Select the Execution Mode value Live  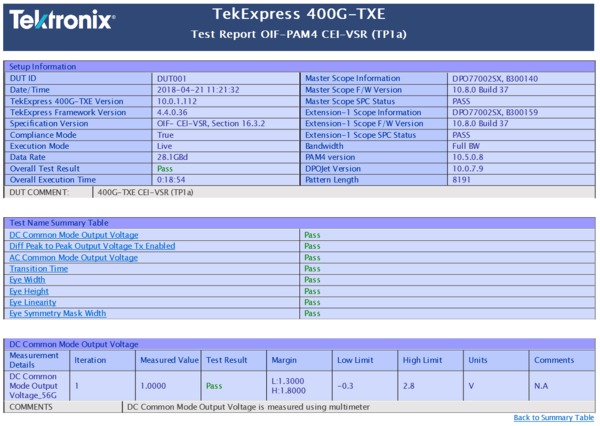pos(165,146)
